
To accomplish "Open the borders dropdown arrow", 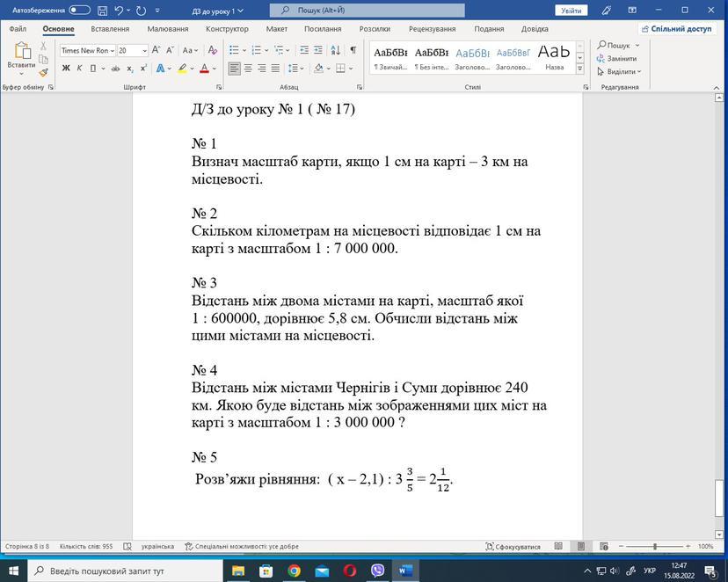I will (x=351, y=69).
